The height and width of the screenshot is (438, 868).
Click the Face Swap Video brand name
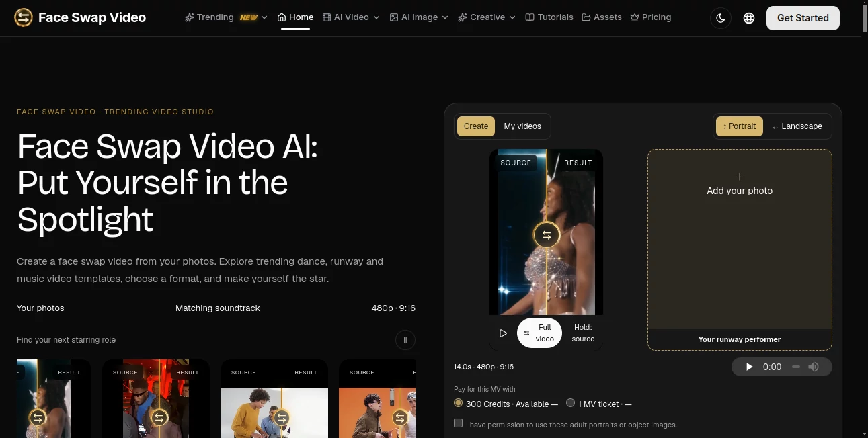click(x=92, y=17)
